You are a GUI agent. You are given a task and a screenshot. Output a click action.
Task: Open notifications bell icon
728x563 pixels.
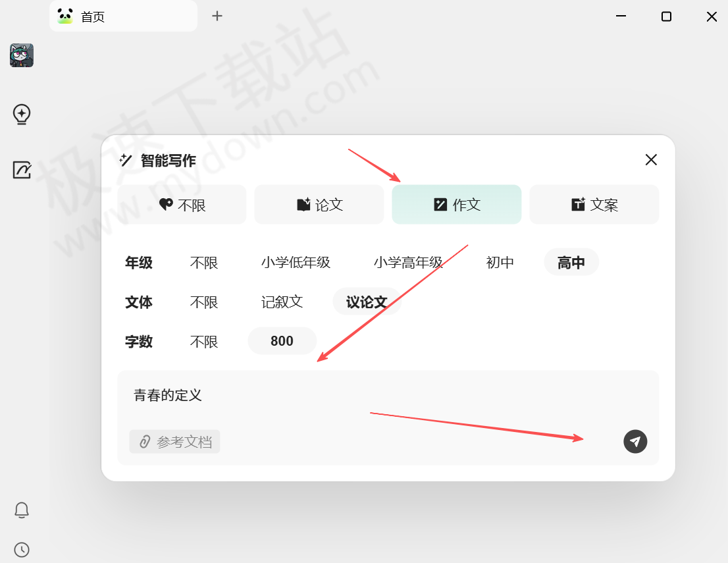pos(22,510)
